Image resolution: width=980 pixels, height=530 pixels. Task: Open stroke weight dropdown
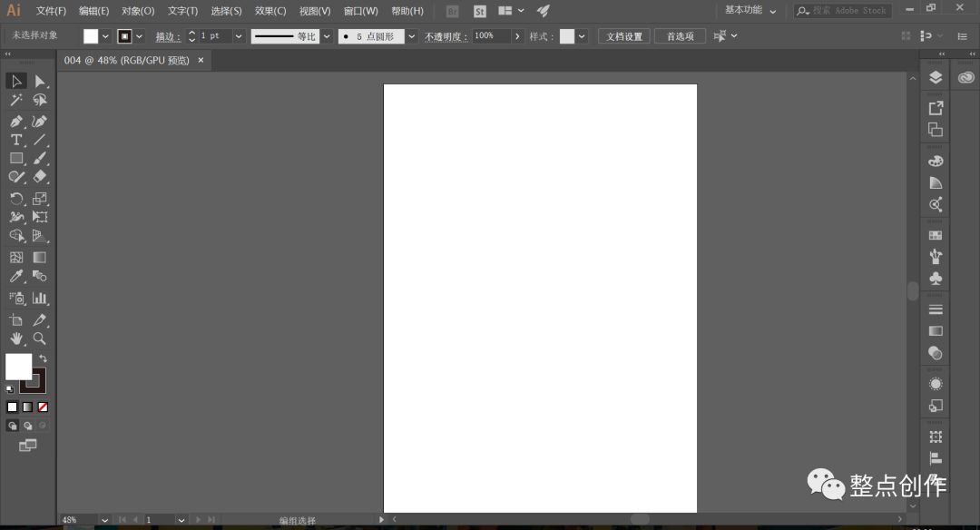(x=238, y=36)
